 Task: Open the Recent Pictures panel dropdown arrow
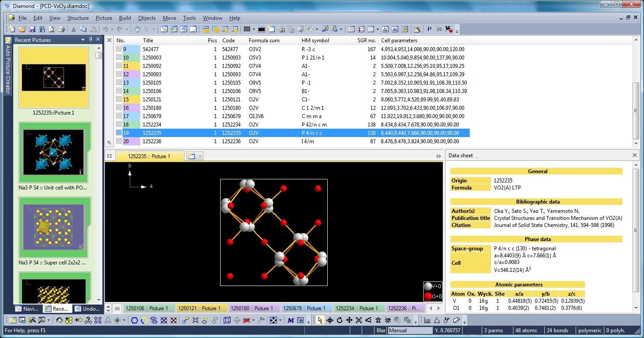point(82,40)
